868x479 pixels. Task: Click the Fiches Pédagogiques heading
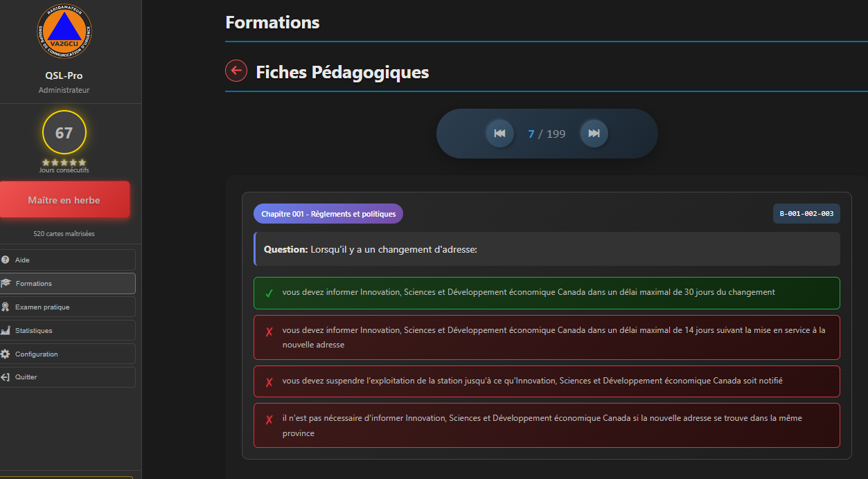coord(342,72)
